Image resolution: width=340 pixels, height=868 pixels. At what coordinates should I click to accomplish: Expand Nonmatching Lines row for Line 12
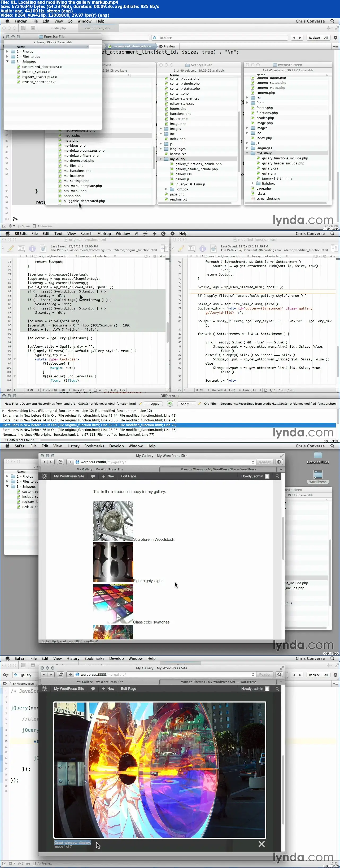tap(3, 411)
